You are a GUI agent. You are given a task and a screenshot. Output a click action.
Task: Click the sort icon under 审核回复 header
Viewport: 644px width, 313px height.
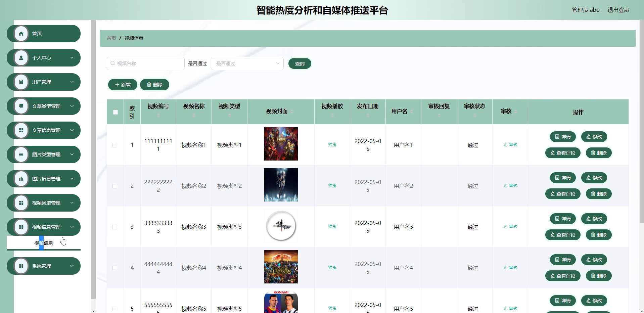pyautogui.click(x=439, y=115)
